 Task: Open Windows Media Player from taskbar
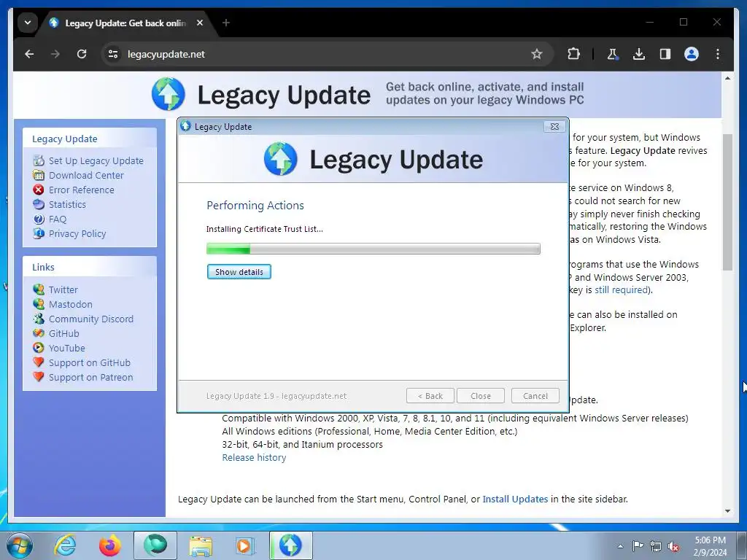pyautogui.click(x=244, y=545)
